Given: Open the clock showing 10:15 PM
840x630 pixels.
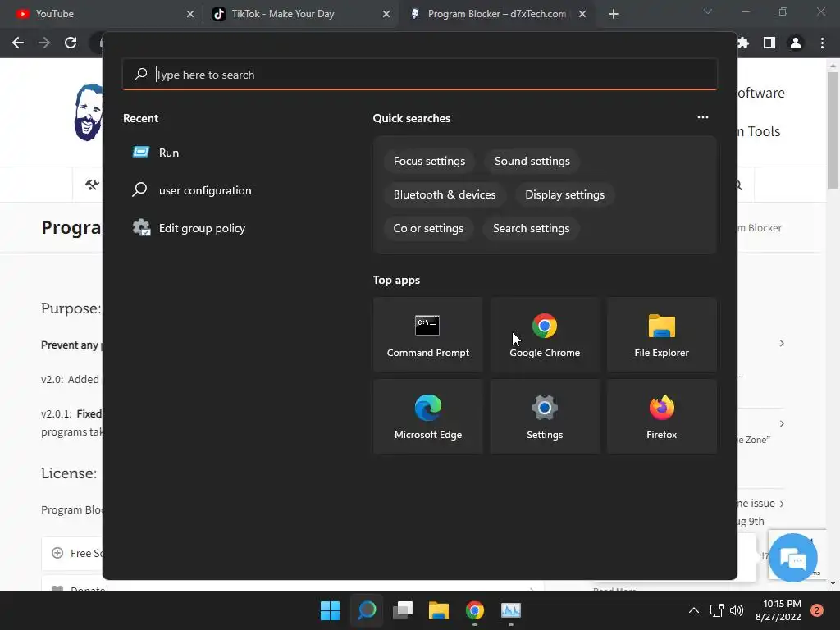Looking at the screenshot, I should pos(778,610).
